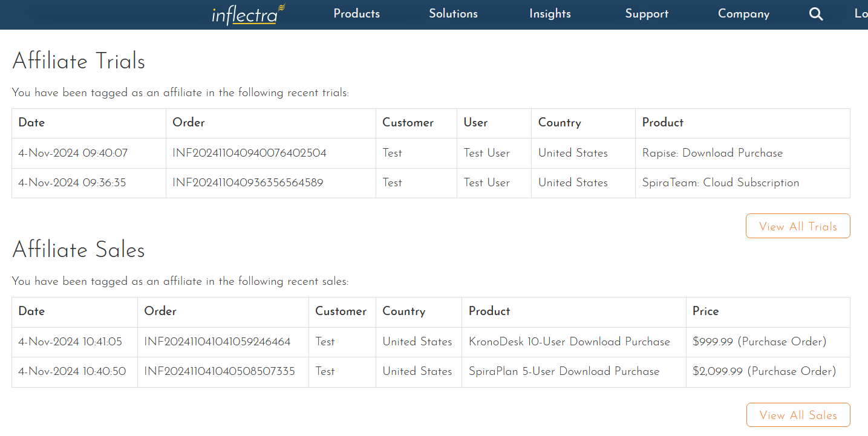868x436 pixels.
Task: Click trial date 4-Nov-2024 09:40:07
Action: click(x=73, y=153)
